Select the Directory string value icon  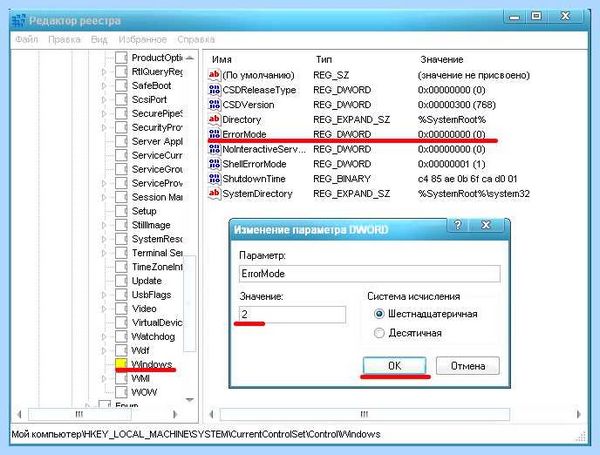(x=214, y=119)
